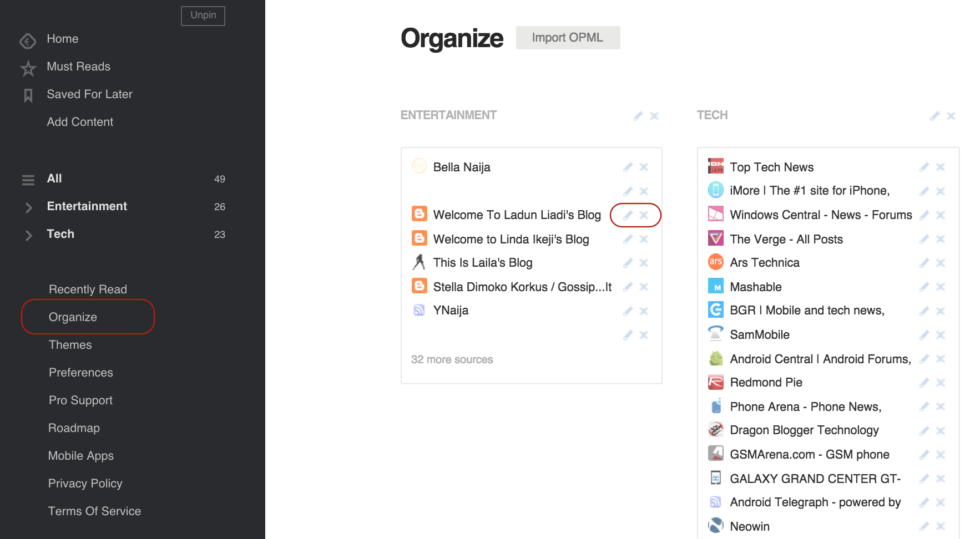Select GALAXY GRAND CENTER GT- feed name
Image resolution: width=980 pixels, height=539 pixels.
click(x=815, y=479)
